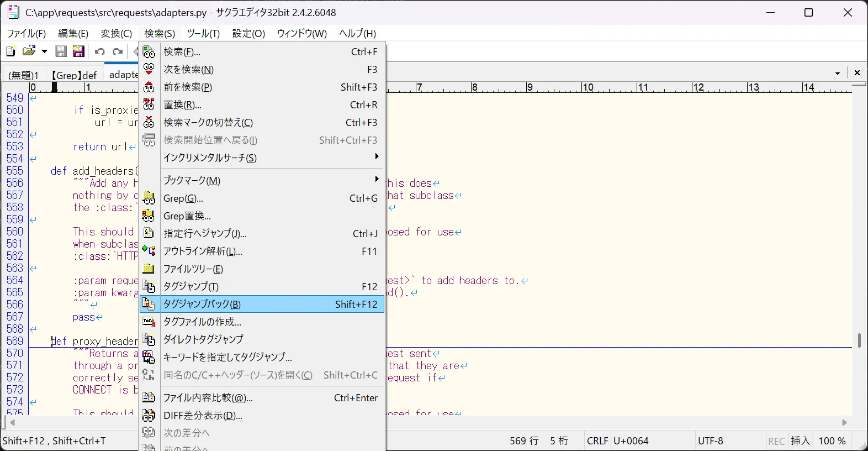Toggle the REC macro recording indicator

[776, 441]
